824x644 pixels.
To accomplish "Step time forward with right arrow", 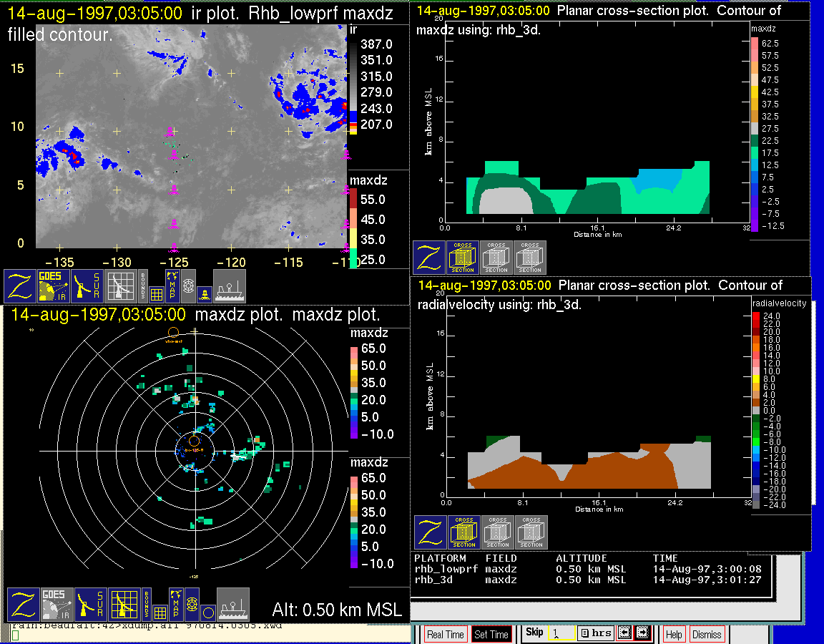I will tap(642, 633).
